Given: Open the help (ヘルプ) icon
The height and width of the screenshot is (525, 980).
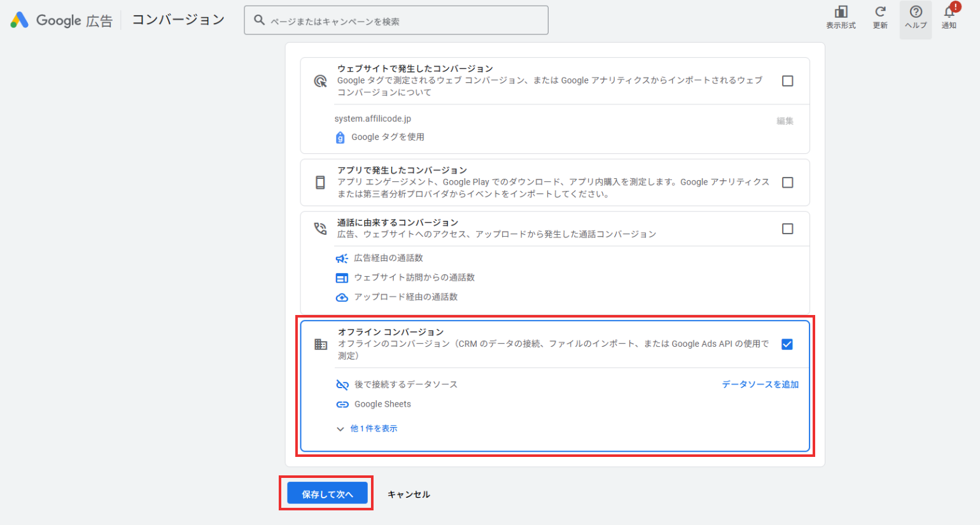Looking at the screenshot, I should click(x=916, y=12).
